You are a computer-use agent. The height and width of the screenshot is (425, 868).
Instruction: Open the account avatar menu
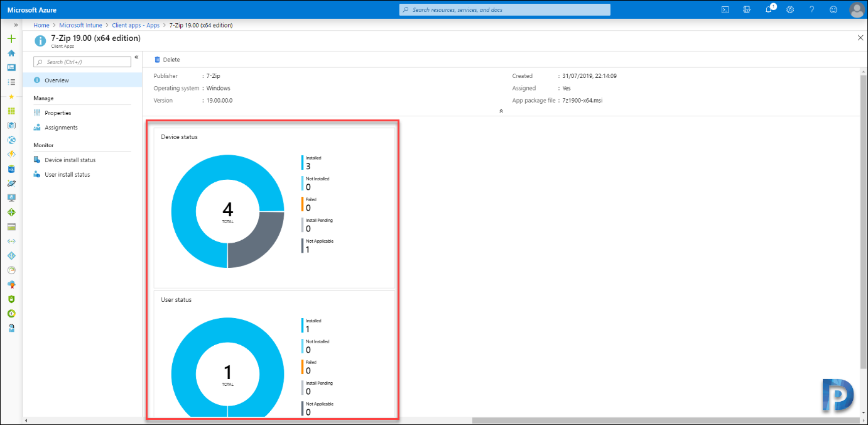[x=857, y=9]
